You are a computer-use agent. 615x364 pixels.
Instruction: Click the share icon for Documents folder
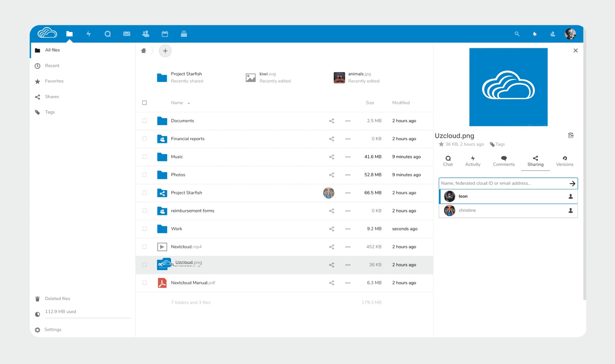tap(331, 121)
